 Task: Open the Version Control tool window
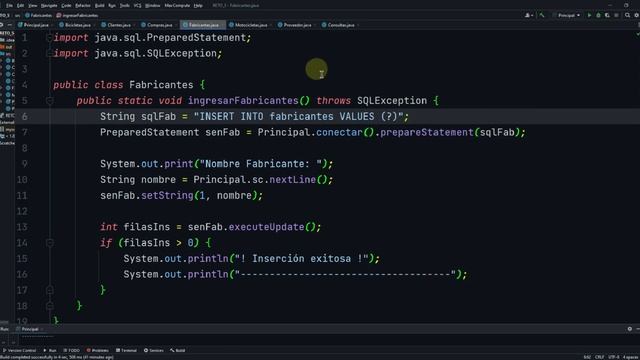19,350
